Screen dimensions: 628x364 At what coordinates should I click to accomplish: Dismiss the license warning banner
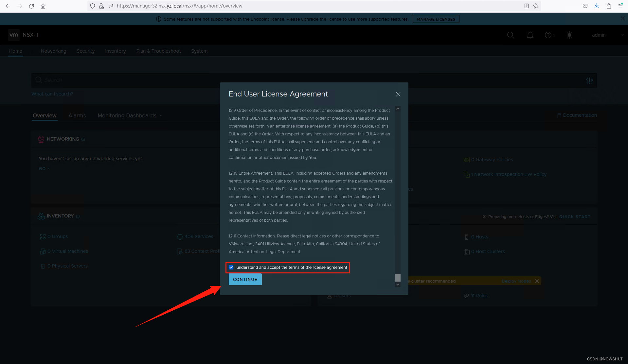pos(623,19)
